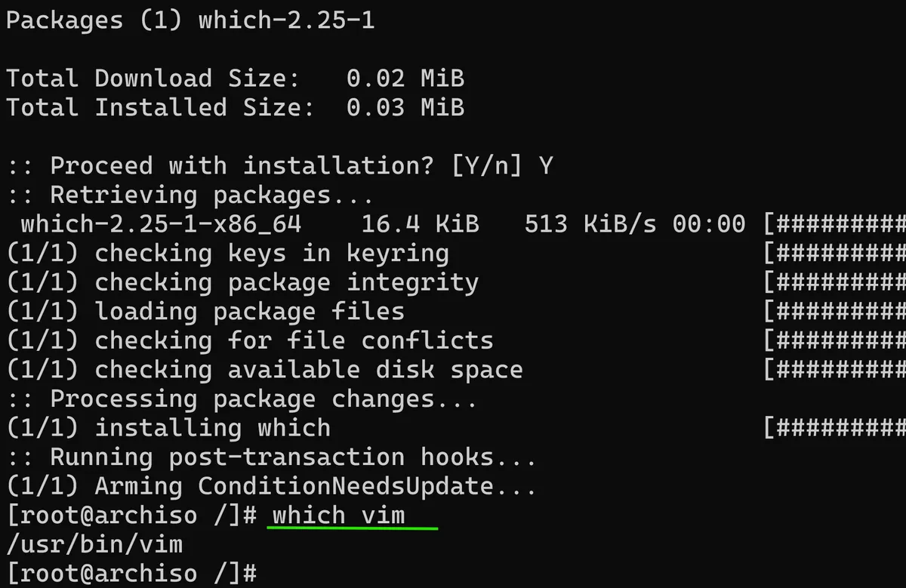
Task: Click the final empty root@archiso prompt
Action: (x=132, y=574)
